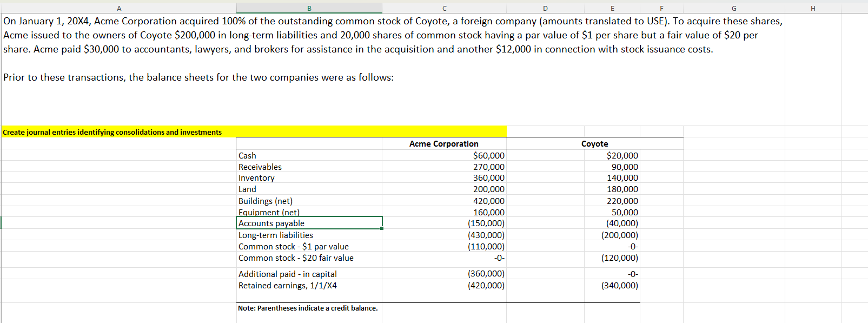868x323 pixels.
Task: Select 'Common stock - $1 par value' cell
Action: [309, 246]
